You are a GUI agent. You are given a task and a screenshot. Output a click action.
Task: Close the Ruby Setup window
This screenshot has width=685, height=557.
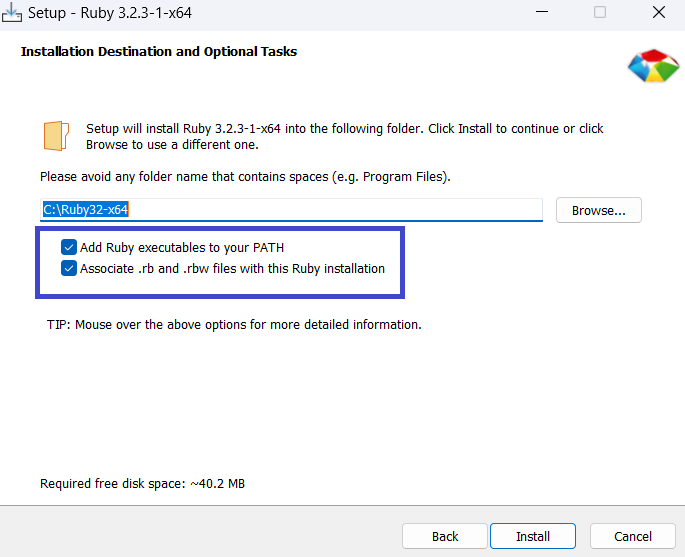tap(659, 12)
